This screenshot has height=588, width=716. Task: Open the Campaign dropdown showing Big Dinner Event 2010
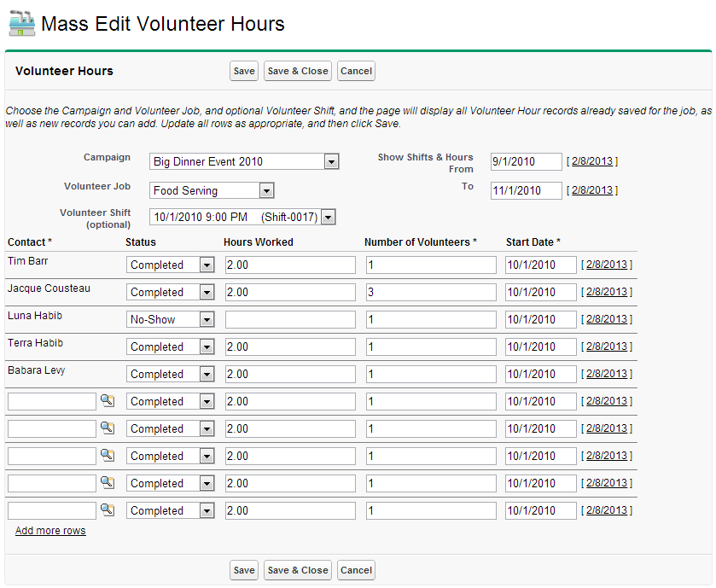pos(244,161)
